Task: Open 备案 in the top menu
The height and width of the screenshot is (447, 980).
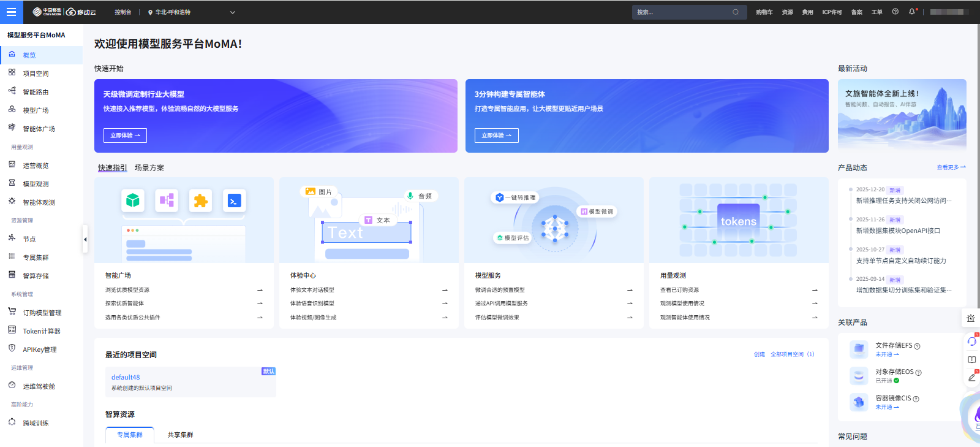Action: [857, 12]
